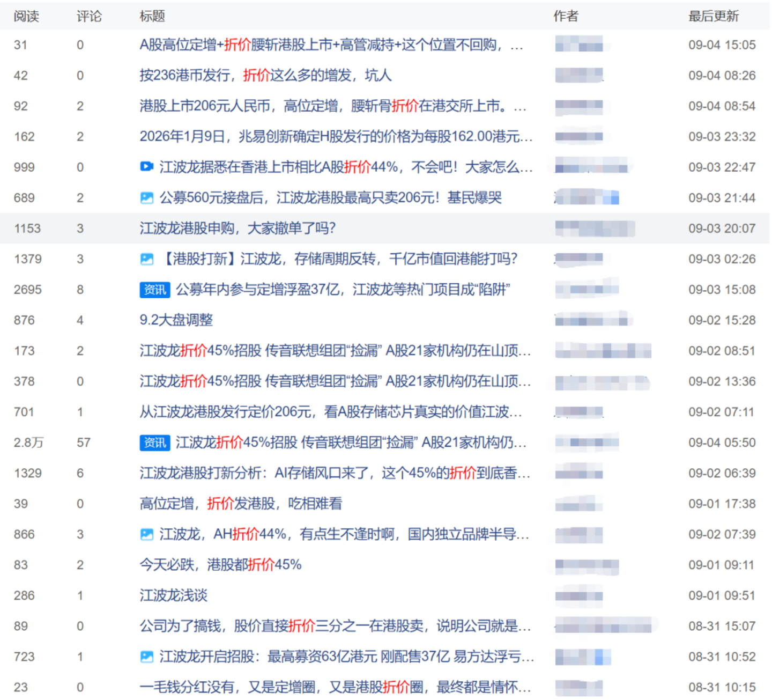
Task: Click the 最后更新 column header
Action: tap(714, 16)
